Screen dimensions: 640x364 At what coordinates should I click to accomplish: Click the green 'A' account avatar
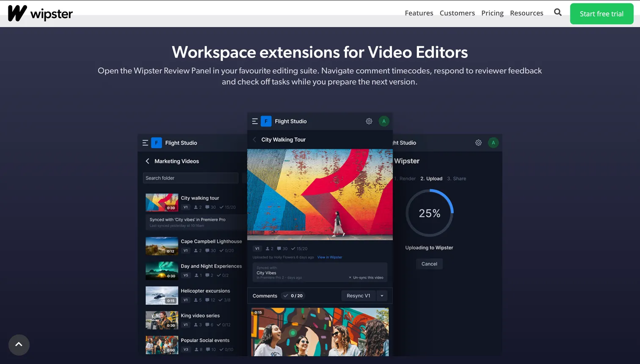click(x=384, y=121)
